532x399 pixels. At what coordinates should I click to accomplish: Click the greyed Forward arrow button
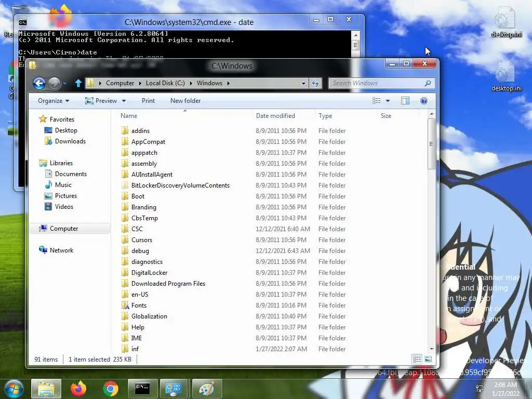pyautogui.click(x=54, y=83)
